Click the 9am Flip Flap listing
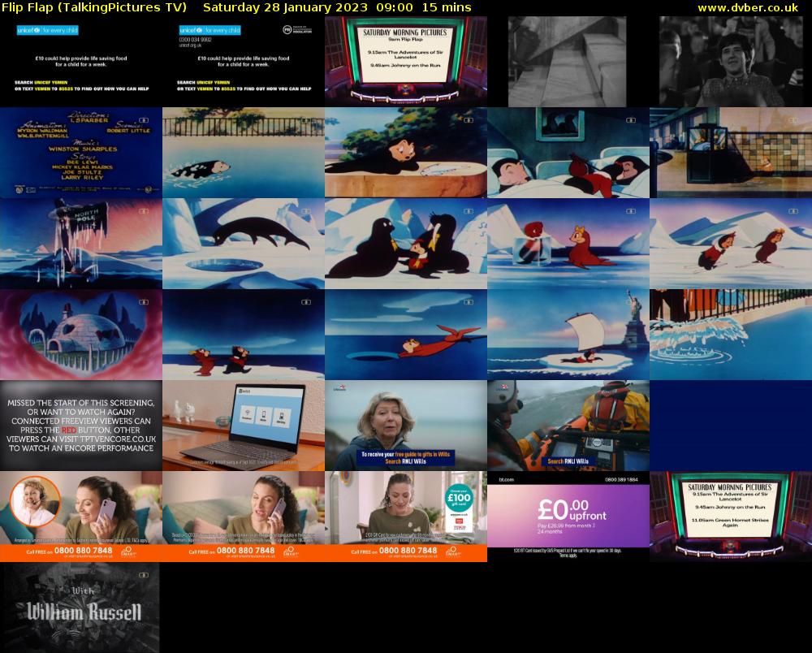This screenshot has width=812, height=653. (405, 39)
